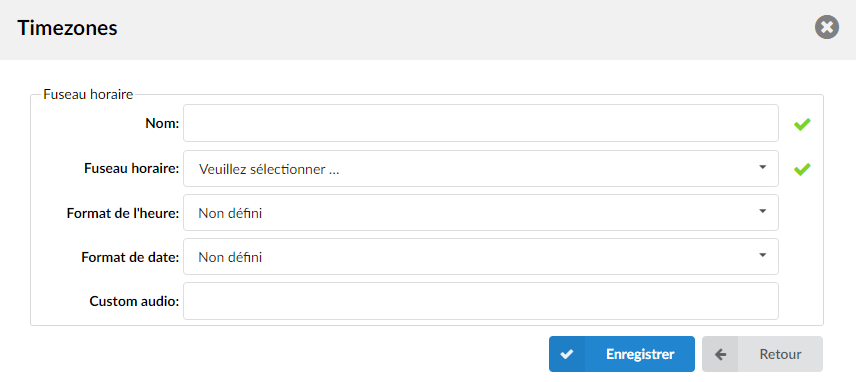Close the Timezones dialog with the X icon

point(827,27)
